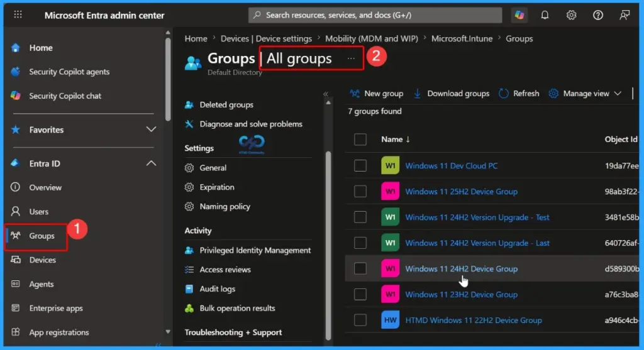Click the Expiration gear icon

click(x=189, y=187)
